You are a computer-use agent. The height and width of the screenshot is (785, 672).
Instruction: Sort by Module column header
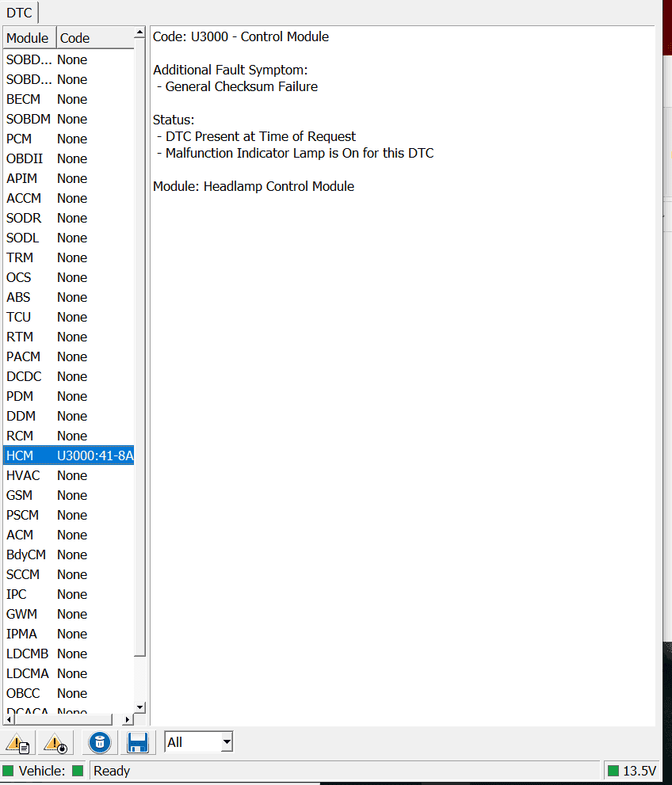pos(29,38)
